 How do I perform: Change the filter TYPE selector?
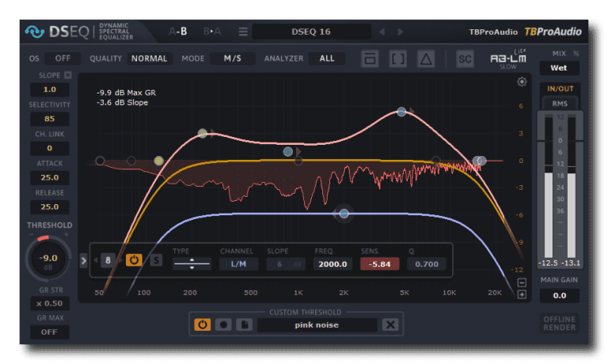[192, 264]
